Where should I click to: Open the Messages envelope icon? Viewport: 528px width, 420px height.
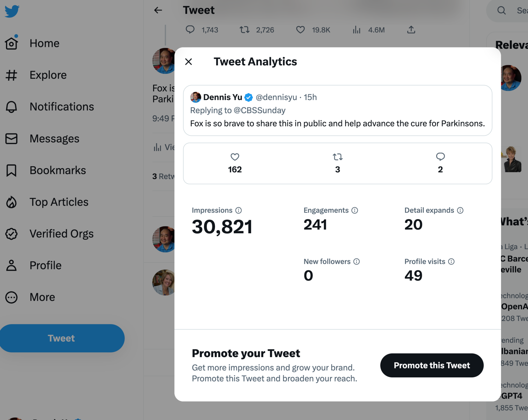click(11, 139)
